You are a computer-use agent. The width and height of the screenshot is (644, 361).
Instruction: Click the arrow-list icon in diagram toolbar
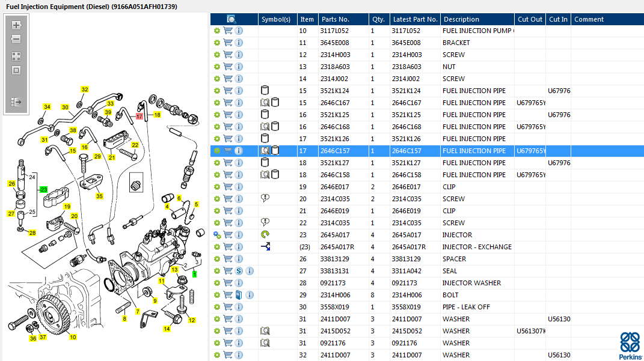[16, 103]
